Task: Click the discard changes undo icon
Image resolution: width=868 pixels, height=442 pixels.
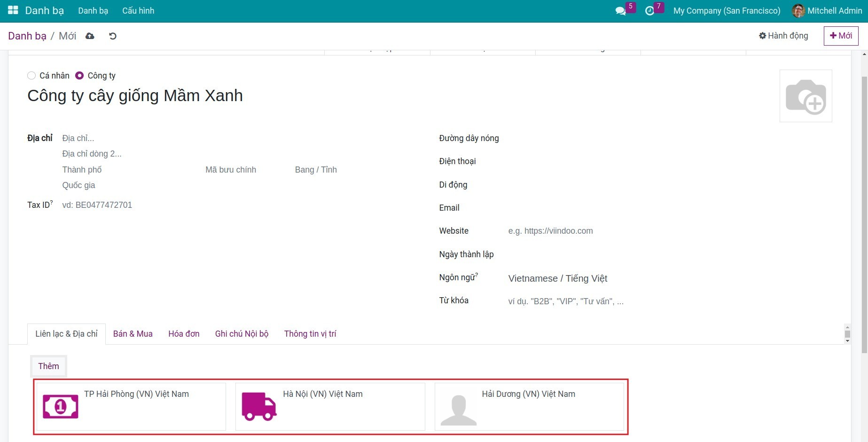Action: 113,36
